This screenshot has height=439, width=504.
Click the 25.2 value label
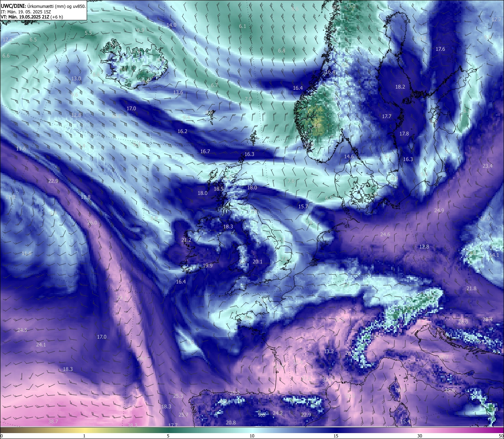click(235, 393)
